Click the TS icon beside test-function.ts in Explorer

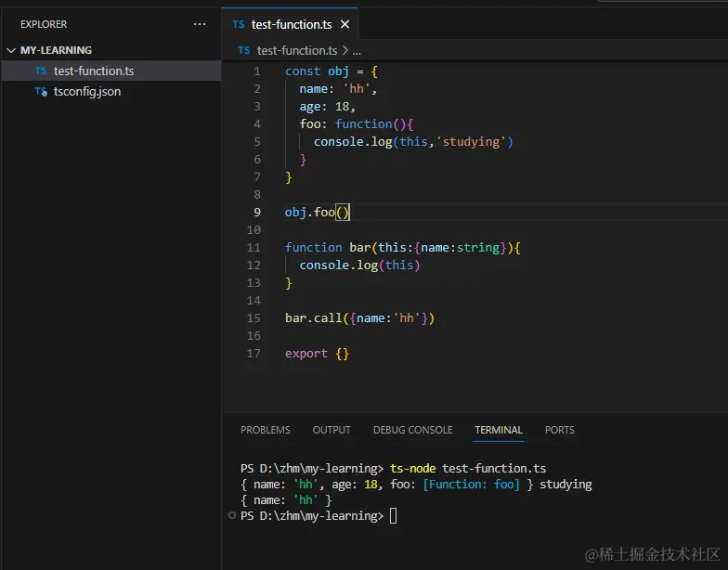coord(41,71)
